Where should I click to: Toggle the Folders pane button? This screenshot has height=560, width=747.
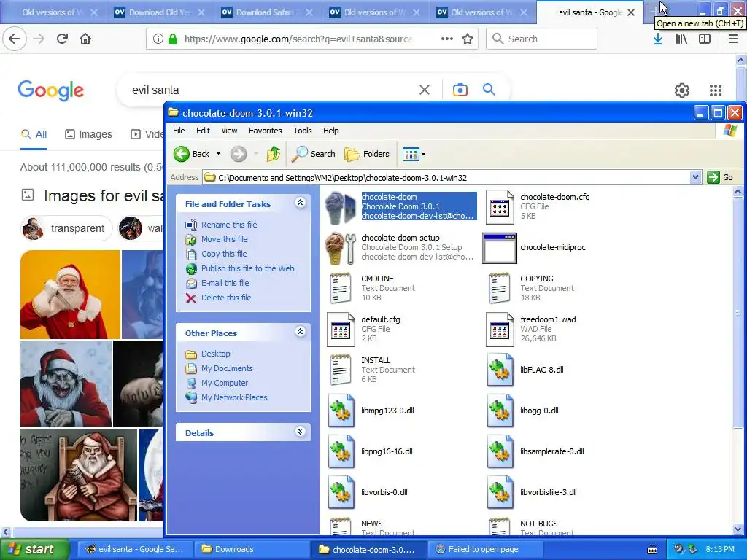pos(366,154)
